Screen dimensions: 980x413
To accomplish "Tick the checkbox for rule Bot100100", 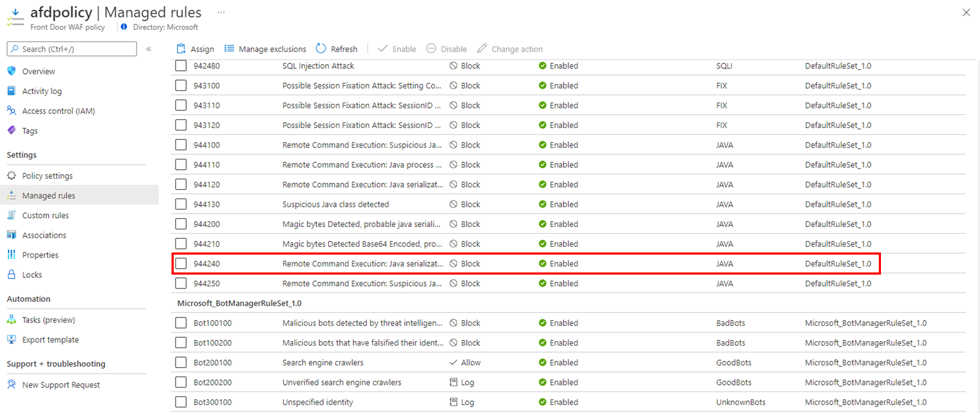I will point(181,323).
